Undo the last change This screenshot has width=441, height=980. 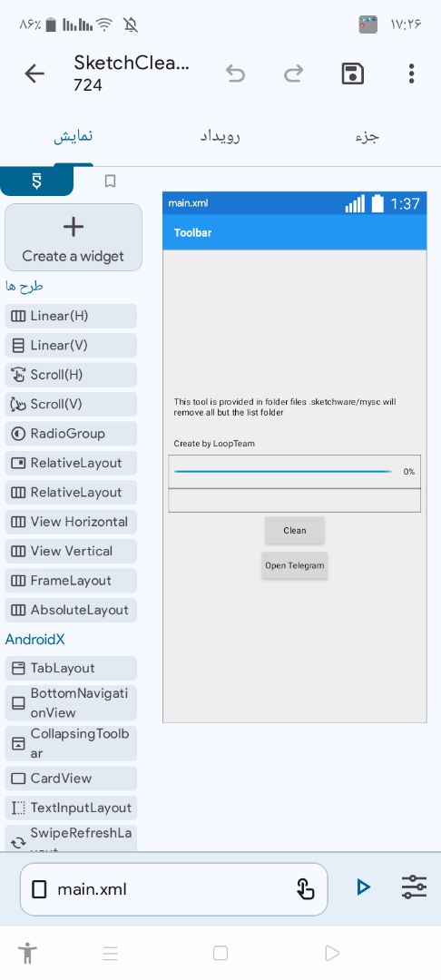(236, 73)
